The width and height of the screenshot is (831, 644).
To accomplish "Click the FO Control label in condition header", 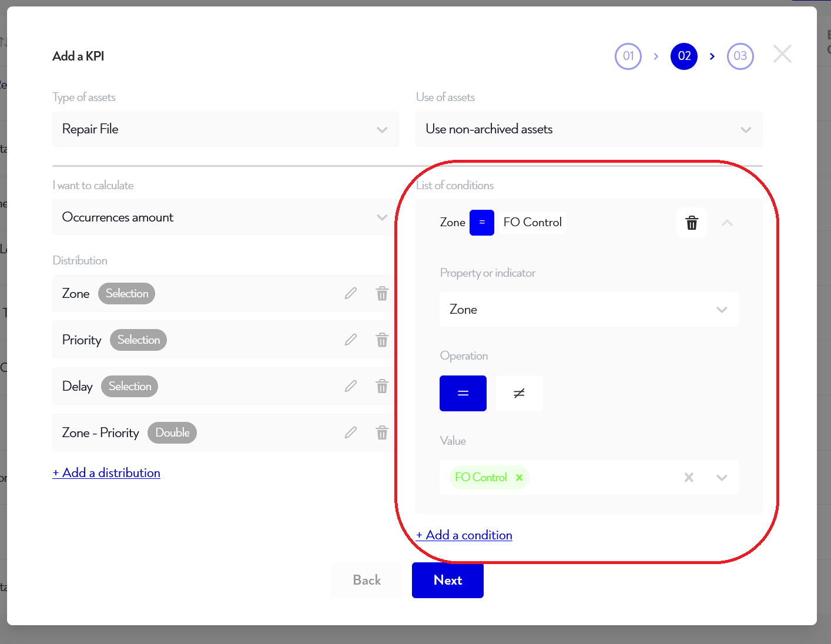I will (x=532, y=223).
